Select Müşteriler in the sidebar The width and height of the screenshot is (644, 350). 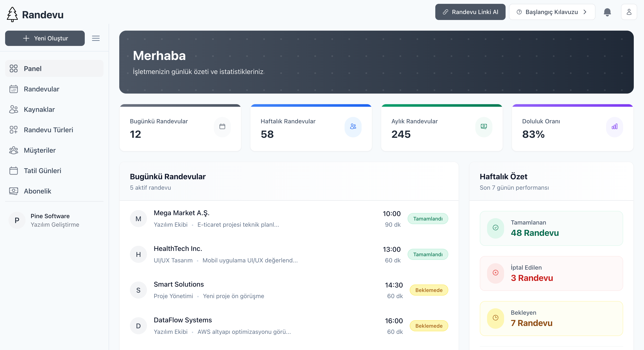coord(40,150)
